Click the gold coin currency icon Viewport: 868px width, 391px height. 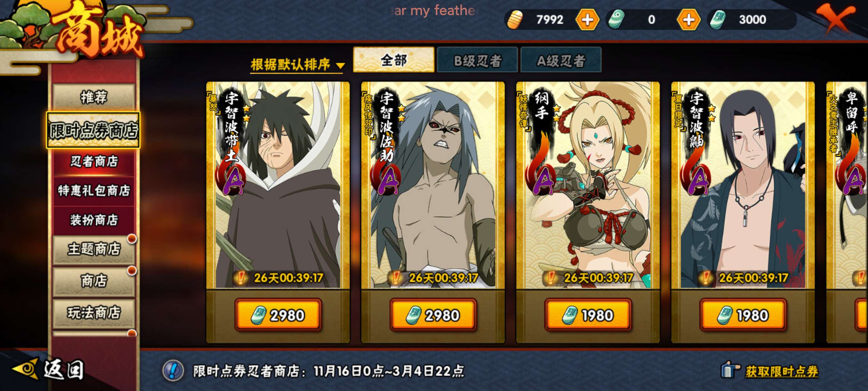point(515,20)
